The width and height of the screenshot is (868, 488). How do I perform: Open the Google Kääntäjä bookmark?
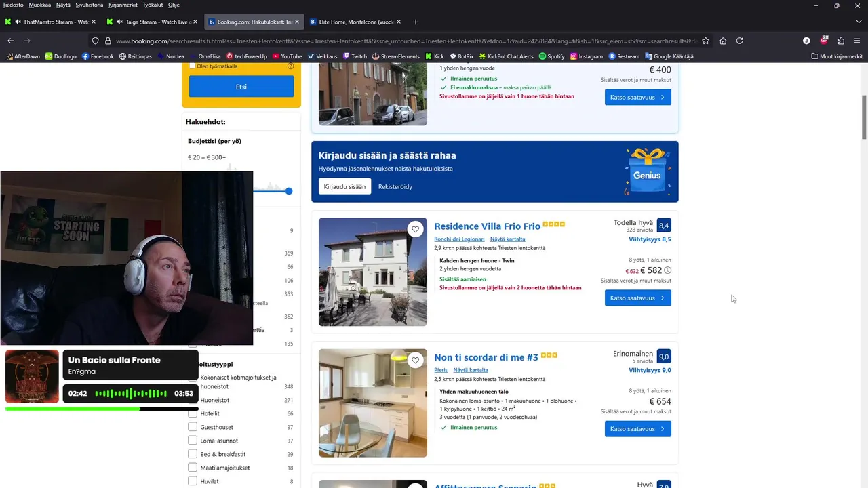click(x=669, y=56)
